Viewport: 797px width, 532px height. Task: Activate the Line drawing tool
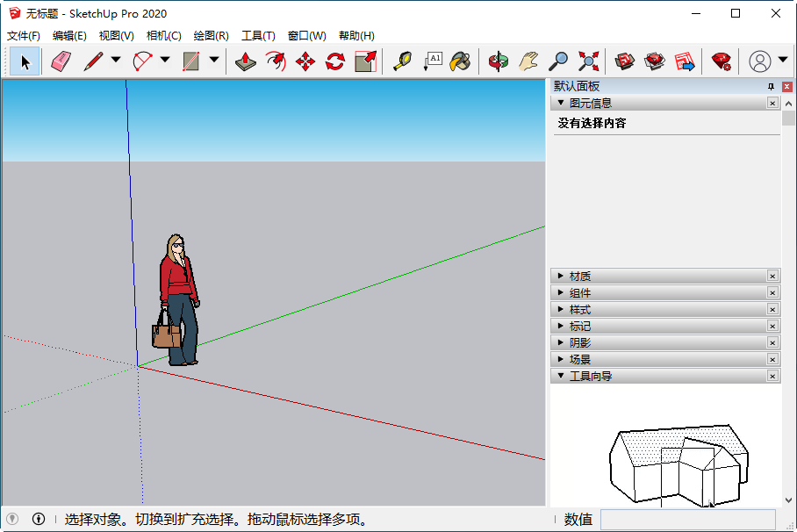pos(92,61)
